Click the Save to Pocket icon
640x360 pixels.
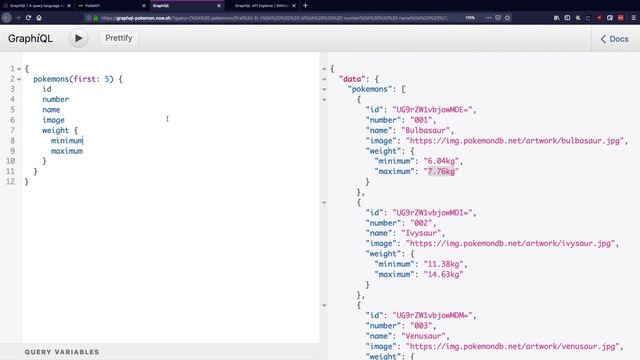click(x=498, y=18)
